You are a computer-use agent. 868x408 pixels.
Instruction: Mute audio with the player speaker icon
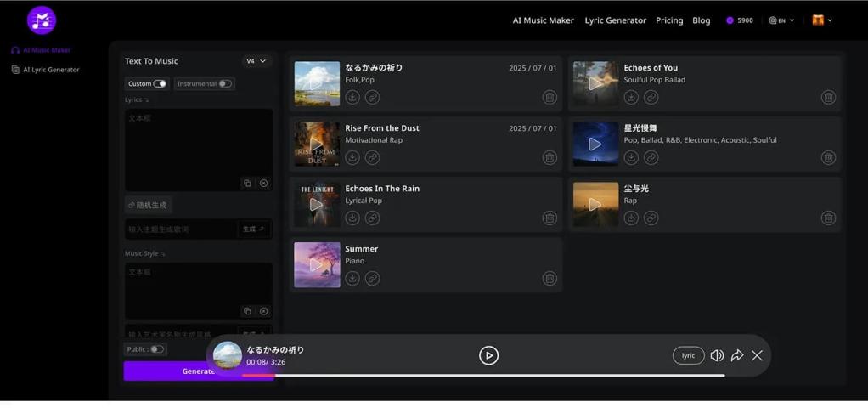pyautogui.click(x=717, y=355)
